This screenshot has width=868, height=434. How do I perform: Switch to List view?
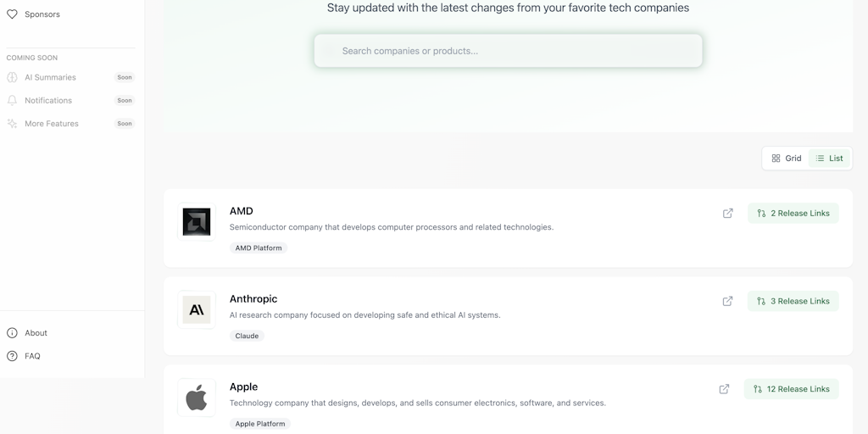coord(829,159)
